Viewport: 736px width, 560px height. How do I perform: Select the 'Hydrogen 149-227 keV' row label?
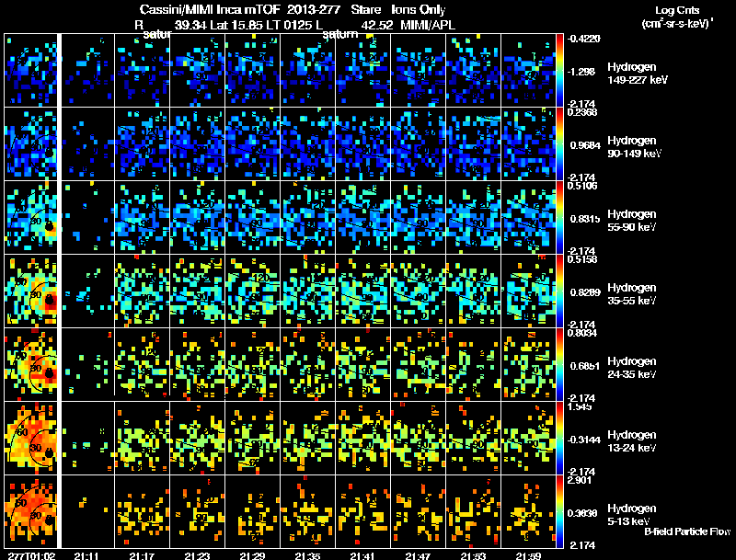(x=638, y=74)
